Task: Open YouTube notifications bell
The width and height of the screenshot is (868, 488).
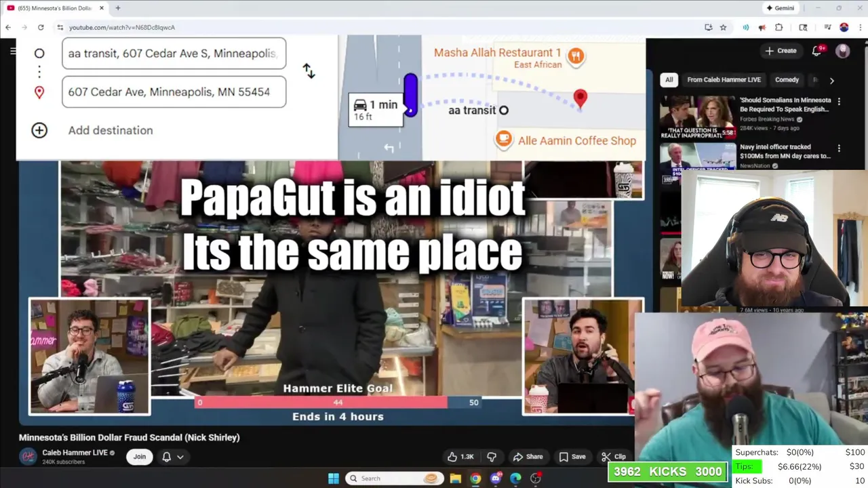Action: 817,51
